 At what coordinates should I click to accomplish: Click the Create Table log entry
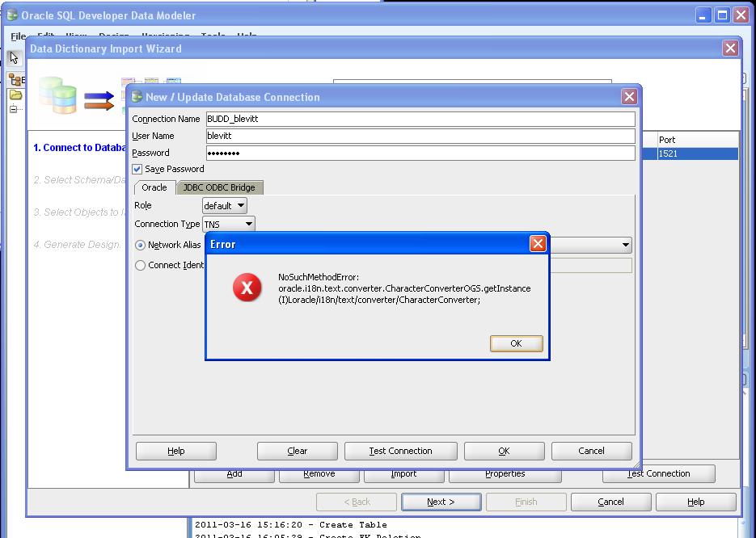point(291,524)
